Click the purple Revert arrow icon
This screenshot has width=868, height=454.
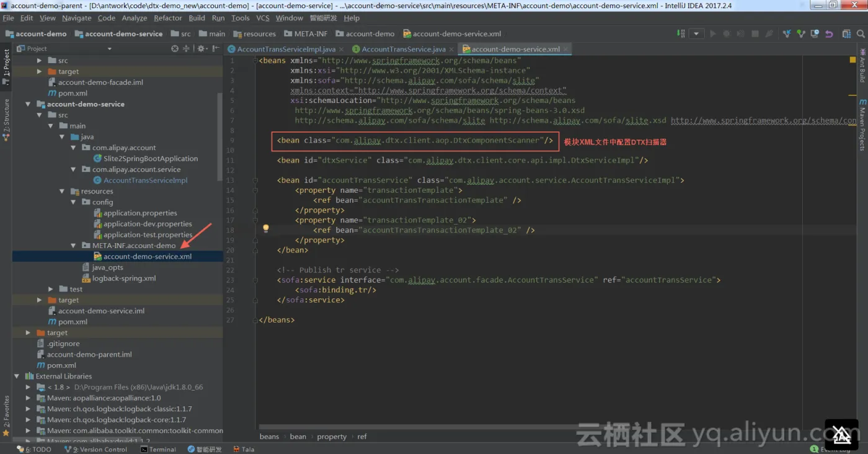pyautogui.click(x=829, y=33)
